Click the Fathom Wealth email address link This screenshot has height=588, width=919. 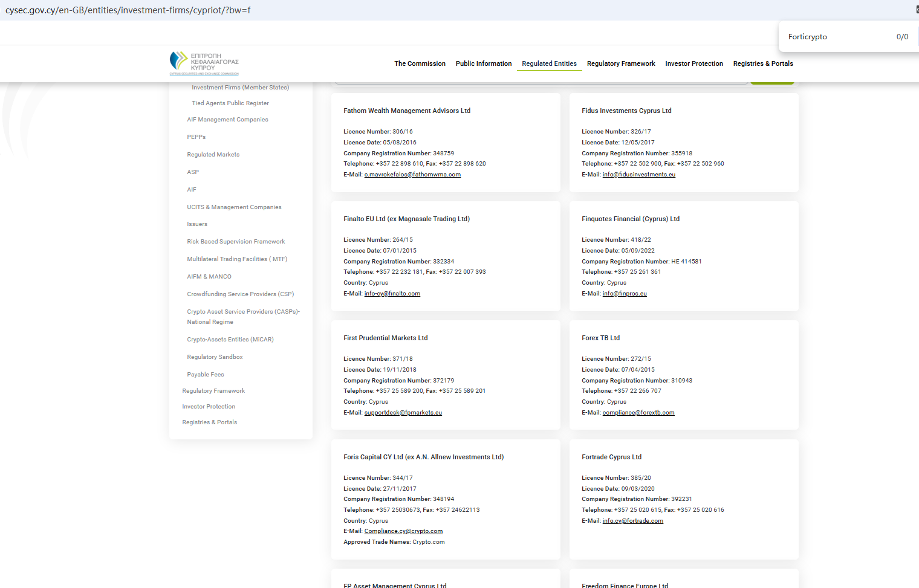(x=412, y=175)
